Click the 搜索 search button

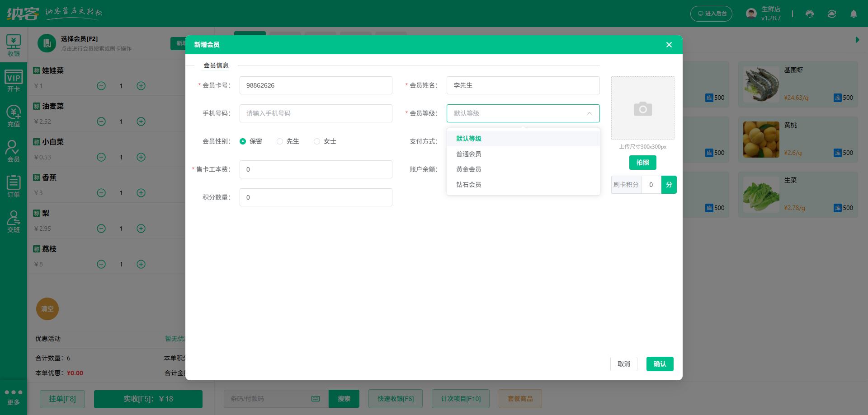tap(344, 399)
